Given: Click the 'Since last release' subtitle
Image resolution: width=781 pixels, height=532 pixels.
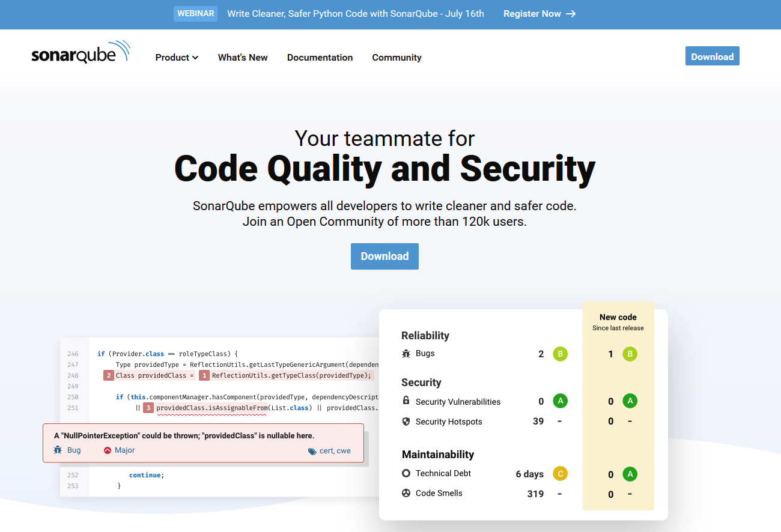Looking at the screenshot, I should click(x=618, y=328).
